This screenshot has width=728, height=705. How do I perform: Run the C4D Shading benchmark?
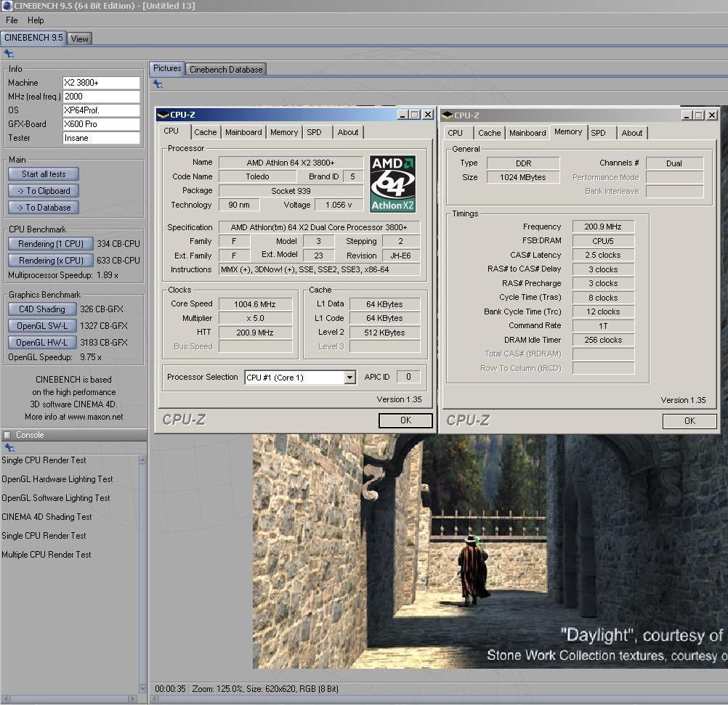point(42,309)
